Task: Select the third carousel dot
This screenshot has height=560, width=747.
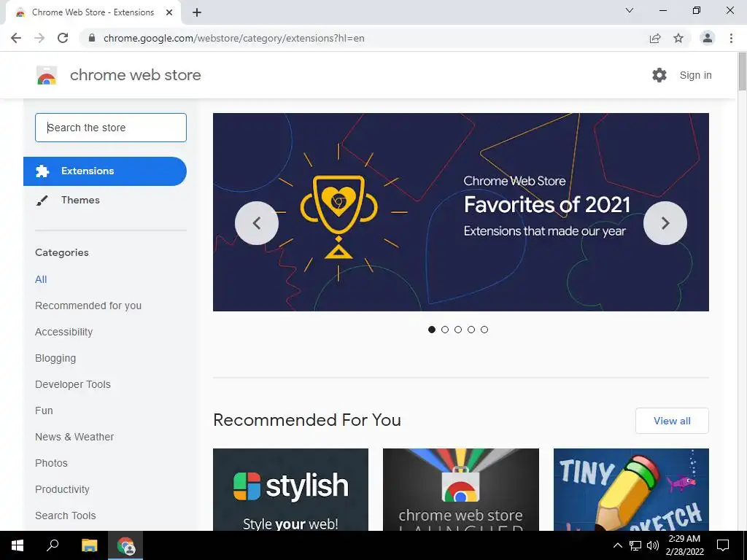Action: 458,330
